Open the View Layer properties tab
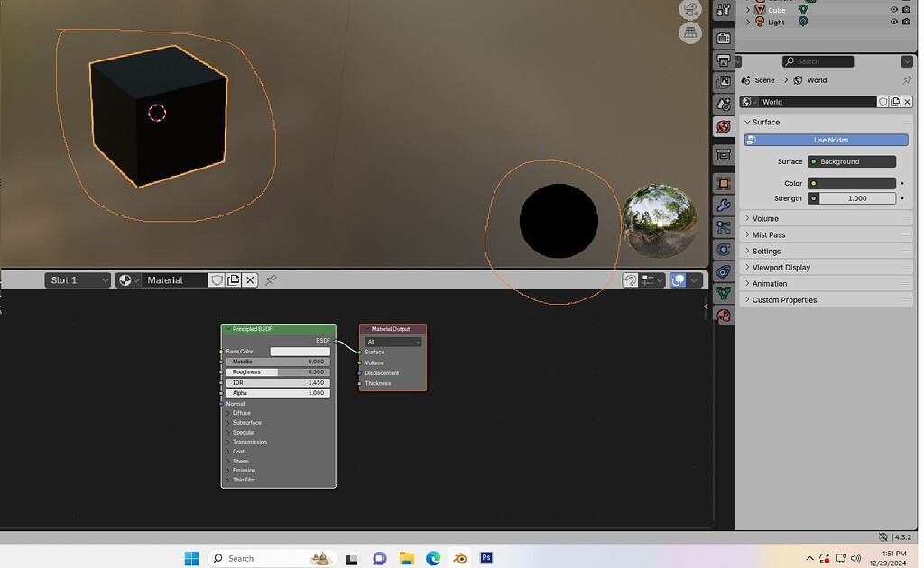The width and height of the screenshot is (924, 568). [724, 82]
